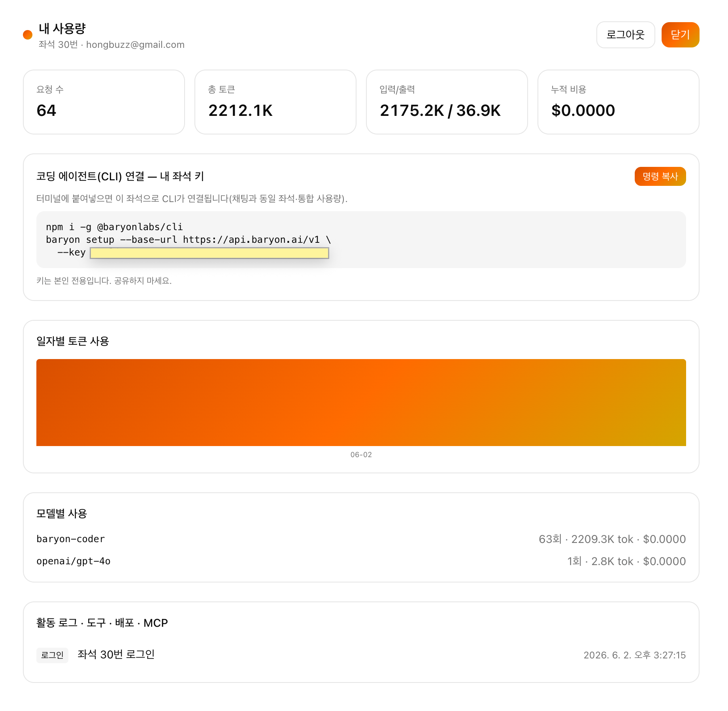Click the 활동 로그 · 도구 · 배포 · MCP heading
This screenshot has width=728, height=711.
tap(102, 623)
